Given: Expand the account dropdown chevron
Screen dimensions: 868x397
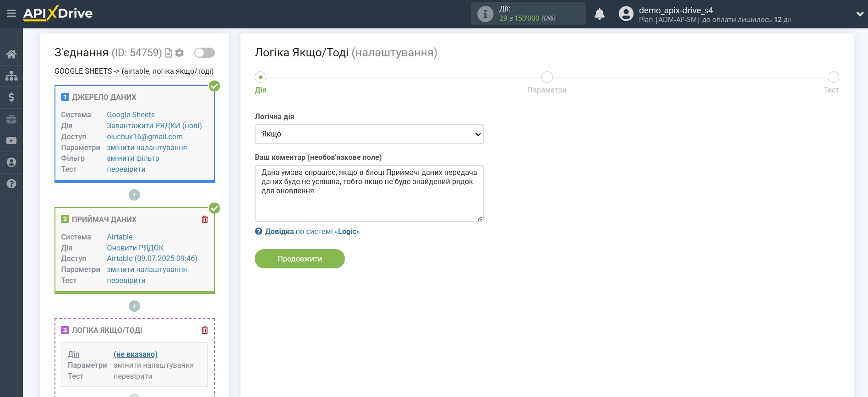Looking at the screenshot, I should coord(859,14).
